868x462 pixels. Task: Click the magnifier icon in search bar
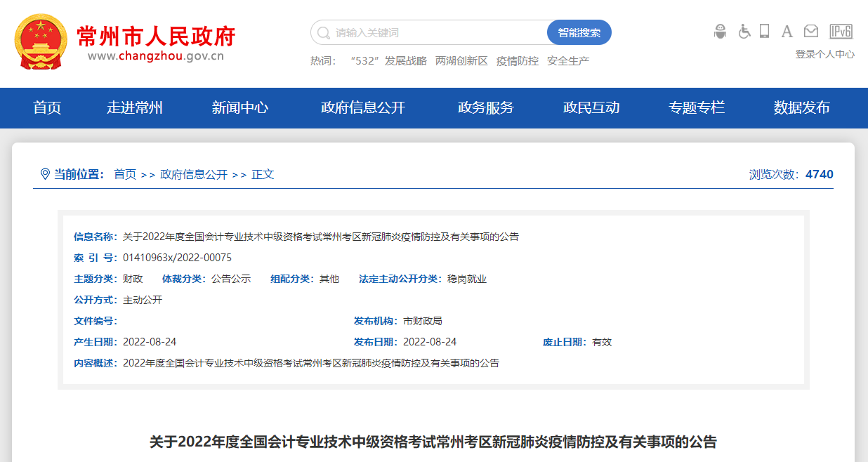pyautogui.click(x=322, y=32)
